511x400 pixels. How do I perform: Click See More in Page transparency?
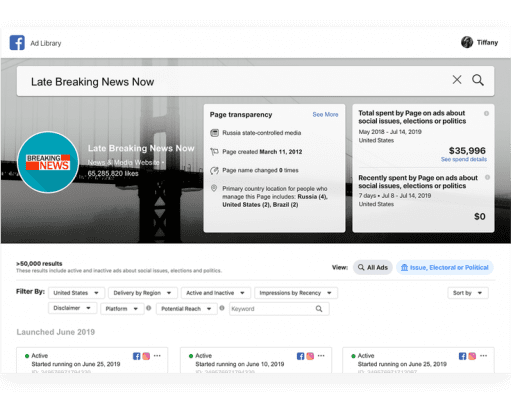[325, 115]
